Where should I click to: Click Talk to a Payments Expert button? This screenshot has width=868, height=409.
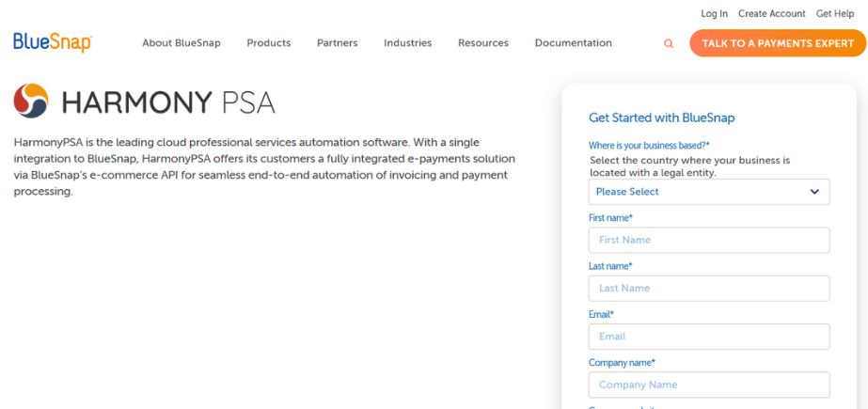pos(778,43)
